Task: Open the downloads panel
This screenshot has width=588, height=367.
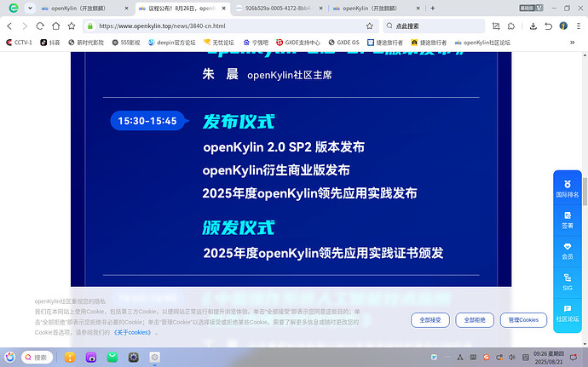Action: tap(533, 26)
